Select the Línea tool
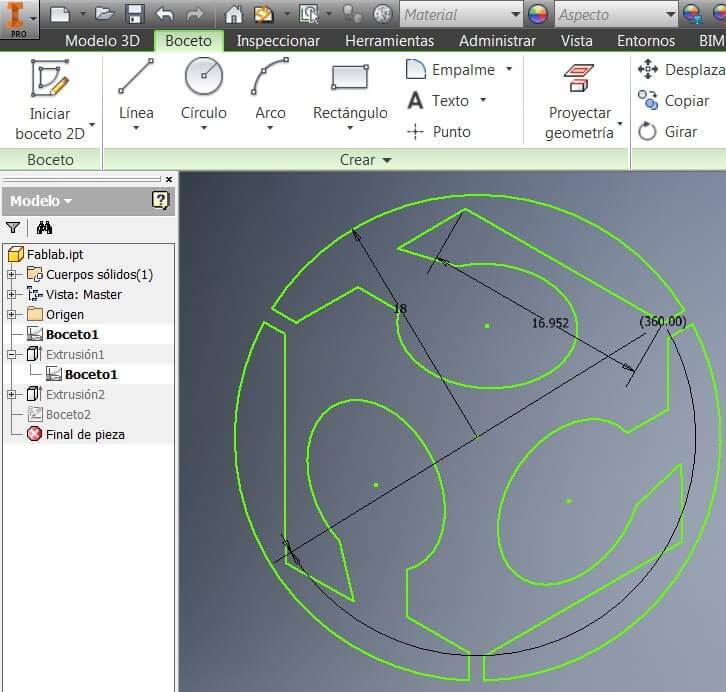This screenshot has height=692, width=726. coord(136,88)
